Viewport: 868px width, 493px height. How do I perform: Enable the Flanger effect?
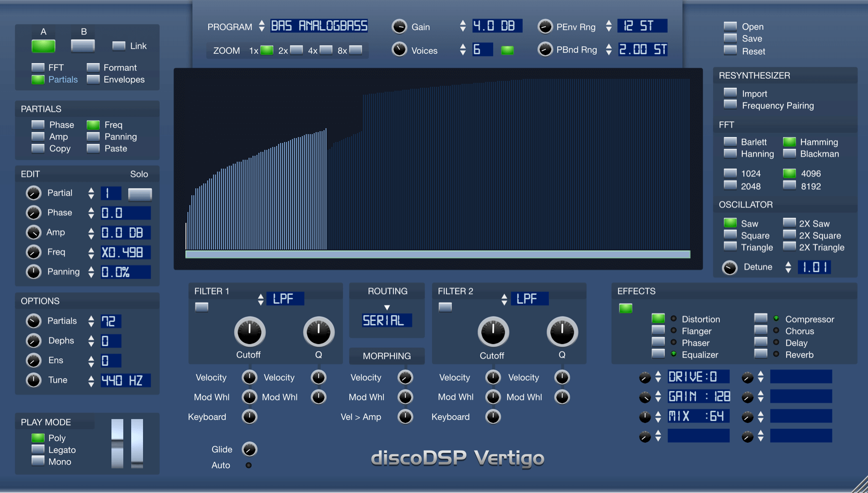point(658,330)
